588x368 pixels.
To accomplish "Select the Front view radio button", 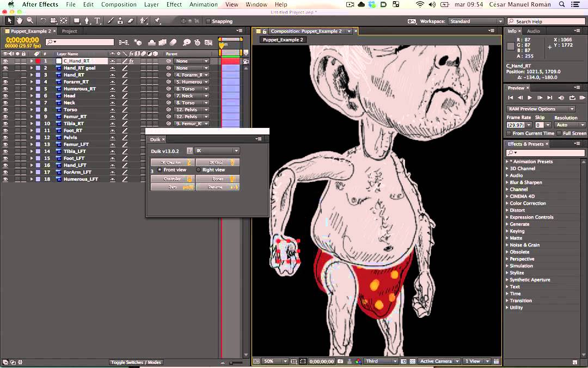I will tap(160, 170).
